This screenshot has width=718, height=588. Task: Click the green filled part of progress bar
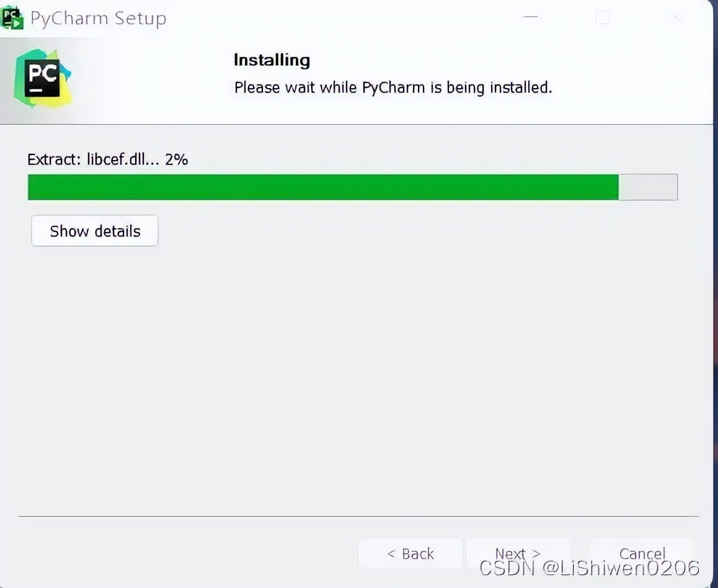click(323, 187)
